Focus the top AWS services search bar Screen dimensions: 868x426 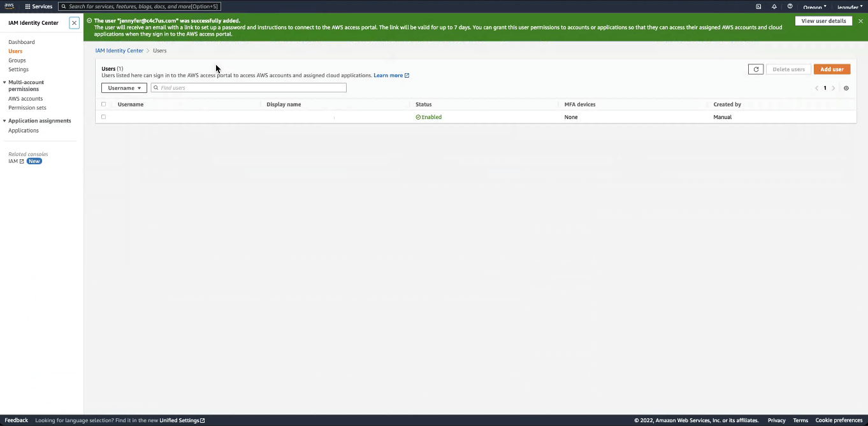click(x=140, y=6)
